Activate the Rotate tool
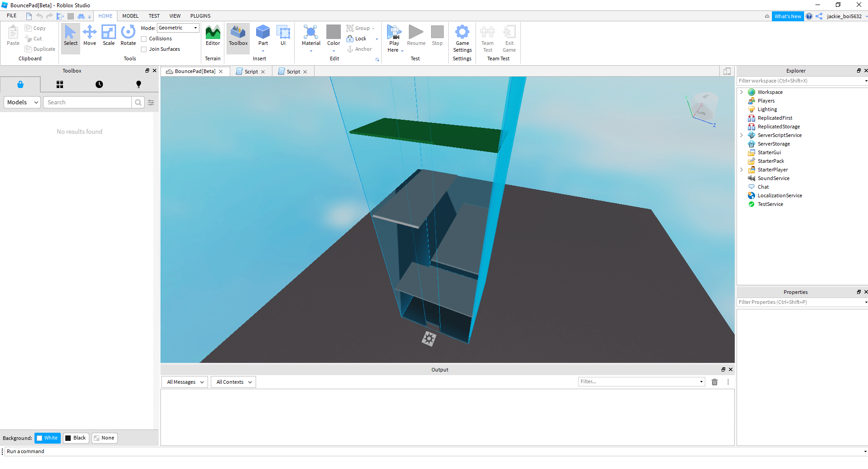The image size is (868, 469). point(128,36)
